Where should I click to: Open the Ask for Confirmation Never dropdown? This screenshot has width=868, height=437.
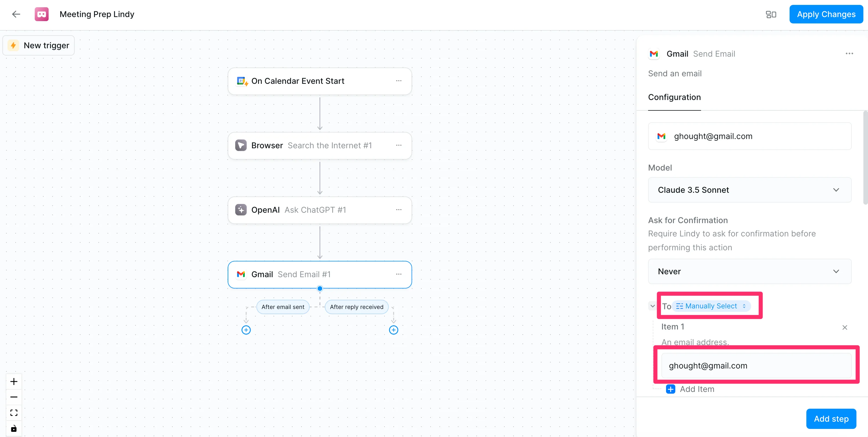[749, 271]
